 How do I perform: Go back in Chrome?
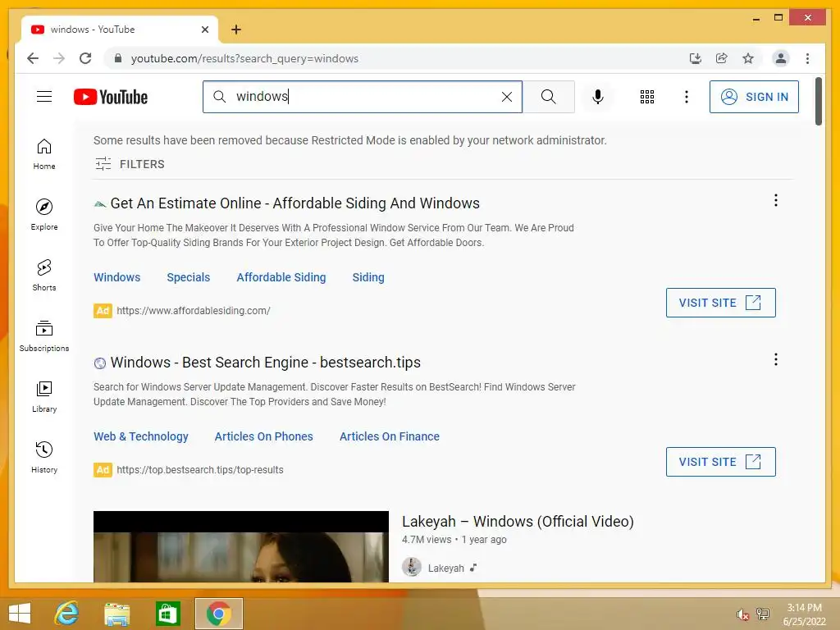(x=33, y=58)
